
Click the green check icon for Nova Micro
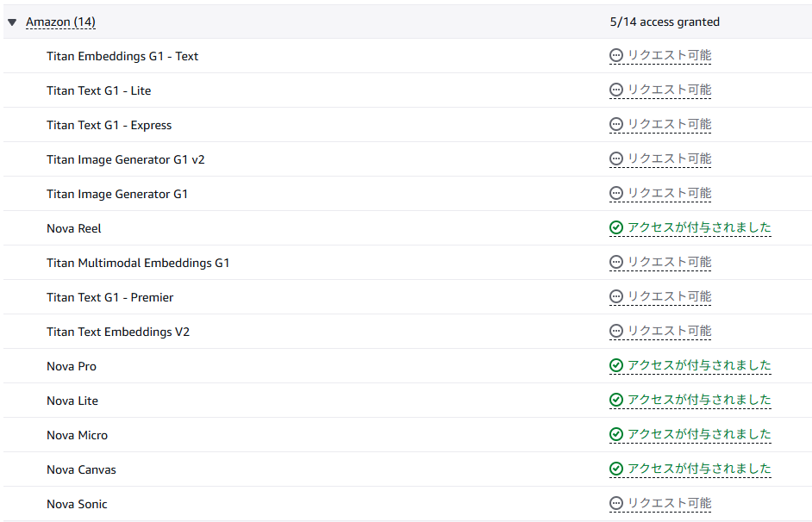pos(616,434)
